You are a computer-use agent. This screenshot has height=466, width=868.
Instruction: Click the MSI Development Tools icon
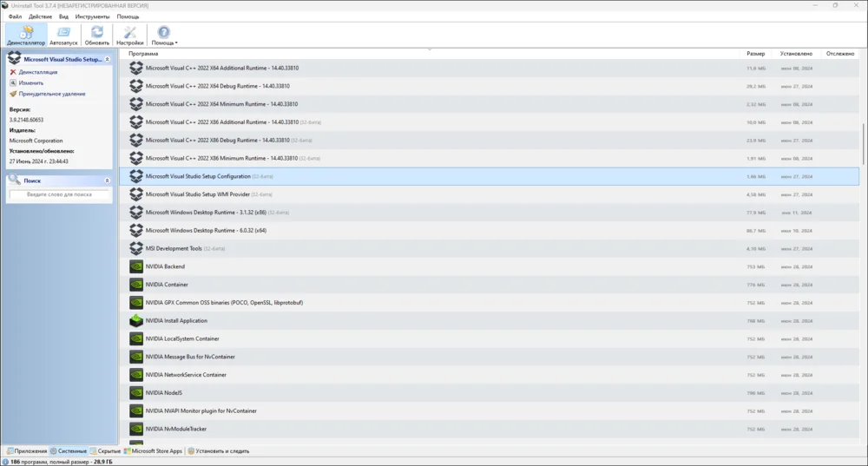(136, 248)
